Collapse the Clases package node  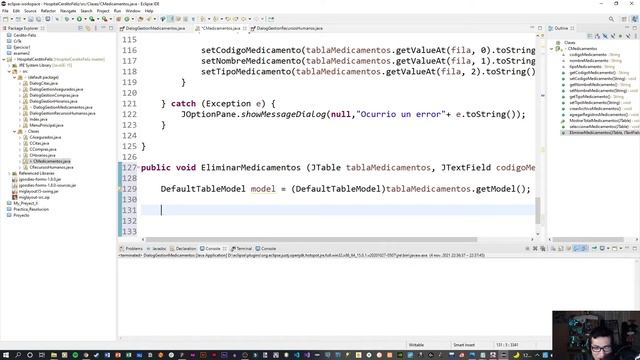coord(15,131)
